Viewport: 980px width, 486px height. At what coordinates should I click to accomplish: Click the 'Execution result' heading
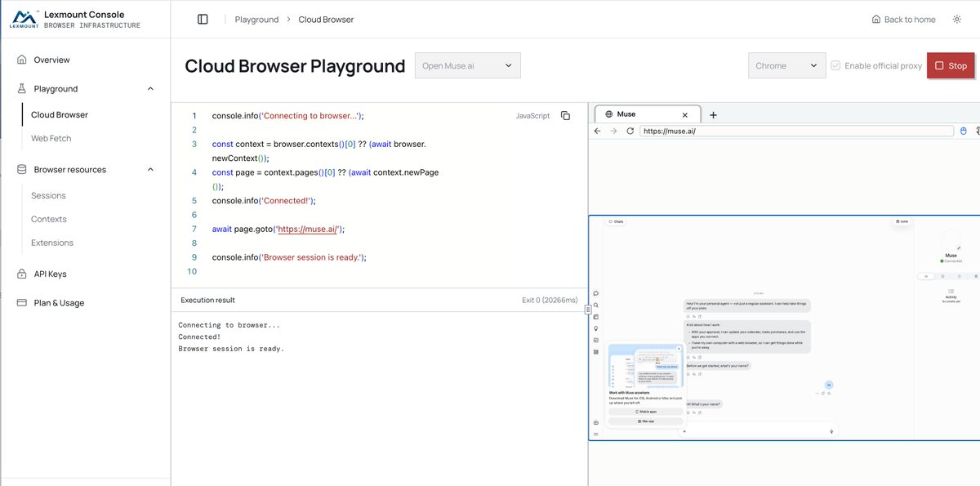207,301
